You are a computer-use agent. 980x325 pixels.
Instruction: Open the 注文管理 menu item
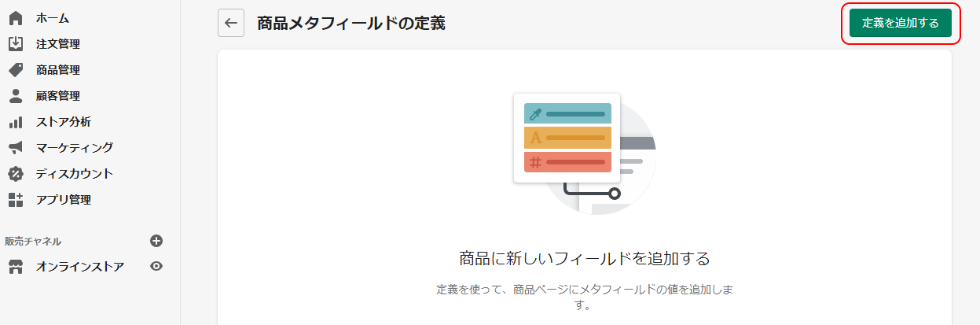tap(57, 44)
